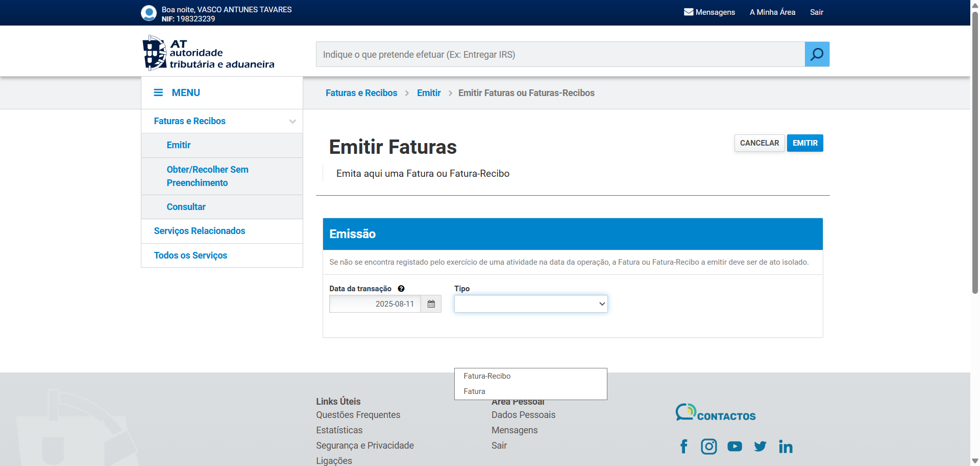Viewport: 980px width, 466px height.
Task: Open the AT autoridade tributária logo
Action: point(208,53)
